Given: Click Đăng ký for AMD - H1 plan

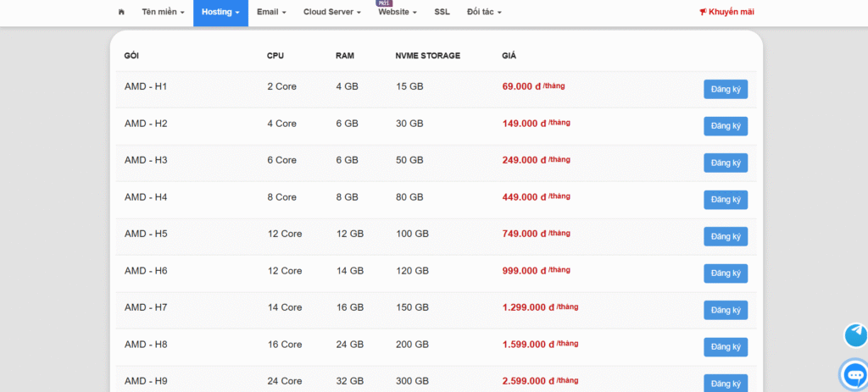Looking at the screenshot, I should [x=726, y=89].
